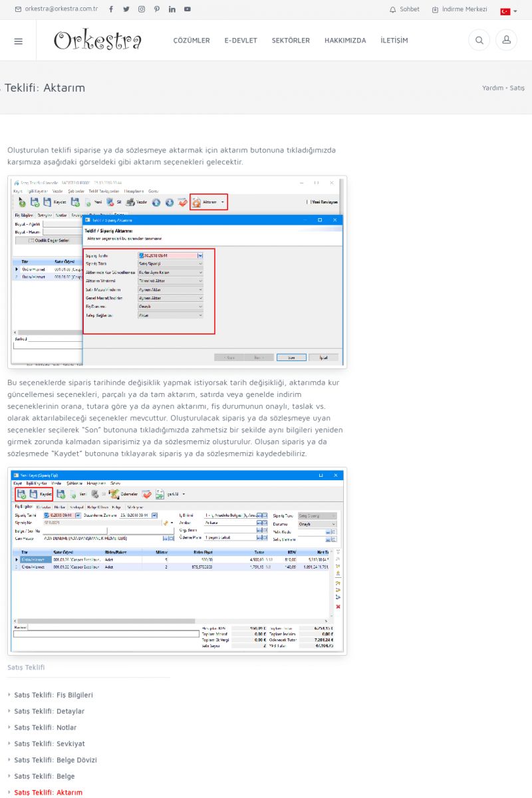Open İndirme Merkezi link
The image size is (532, 798).
(x=460, y=9)
